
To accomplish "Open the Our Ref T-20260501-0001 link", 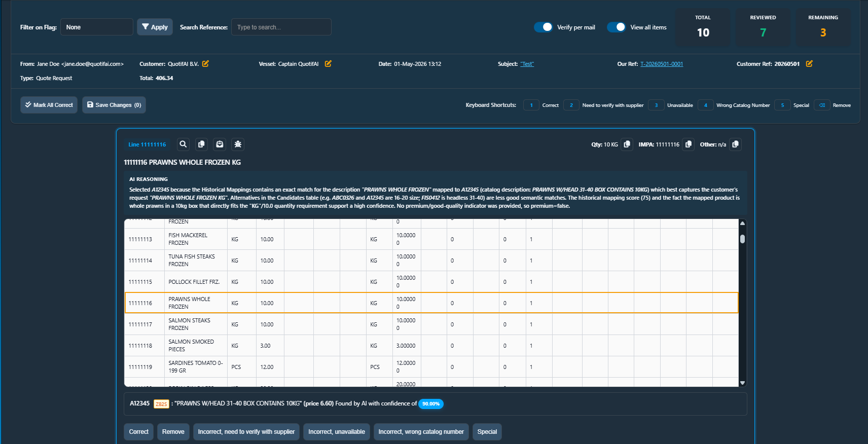I will tap(662, 64).
